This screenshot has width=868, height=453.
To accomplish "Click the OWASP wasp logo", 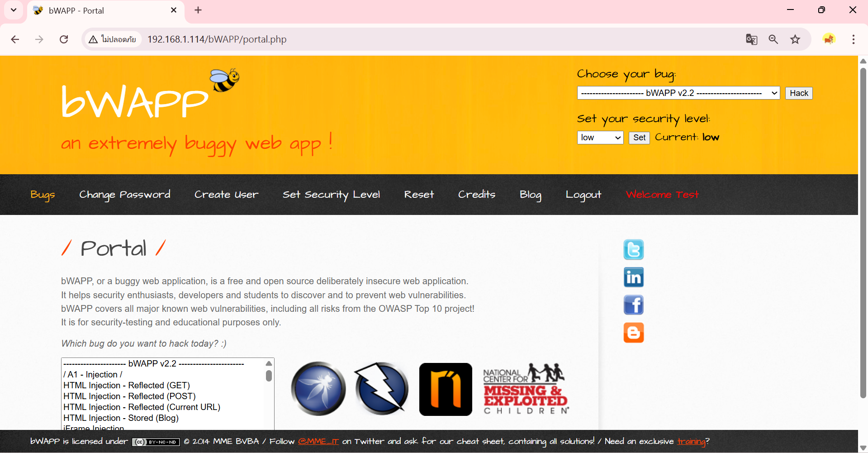I will [318, 389].
